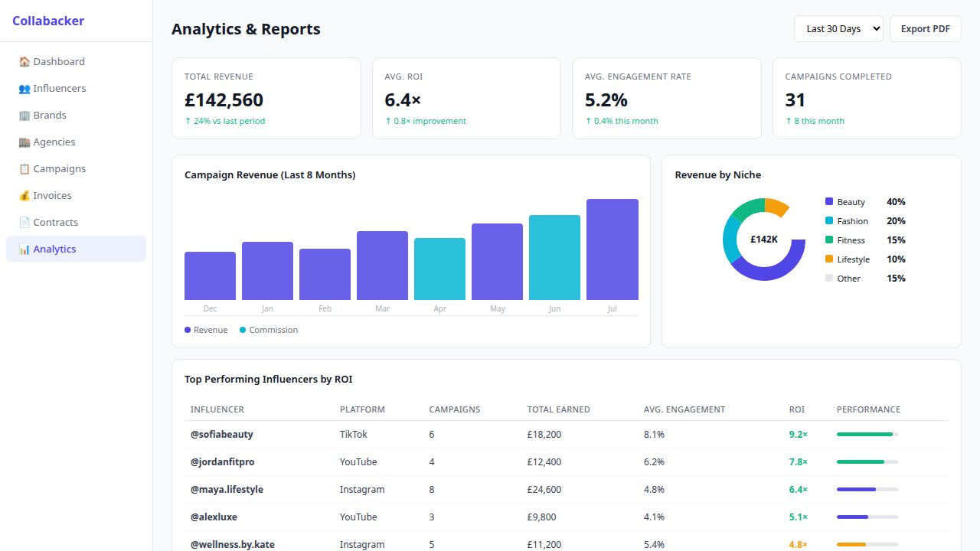Click the Influencer column header
This screenshot has height=551, width=980.
(217, 409)
